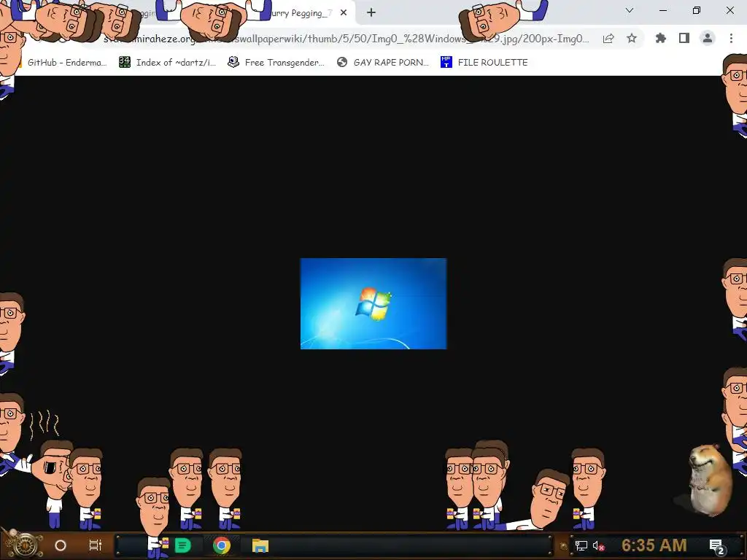Click Chrome icon on taskbar
Viewport: 747px width, 560px height.
click(221, 545)
